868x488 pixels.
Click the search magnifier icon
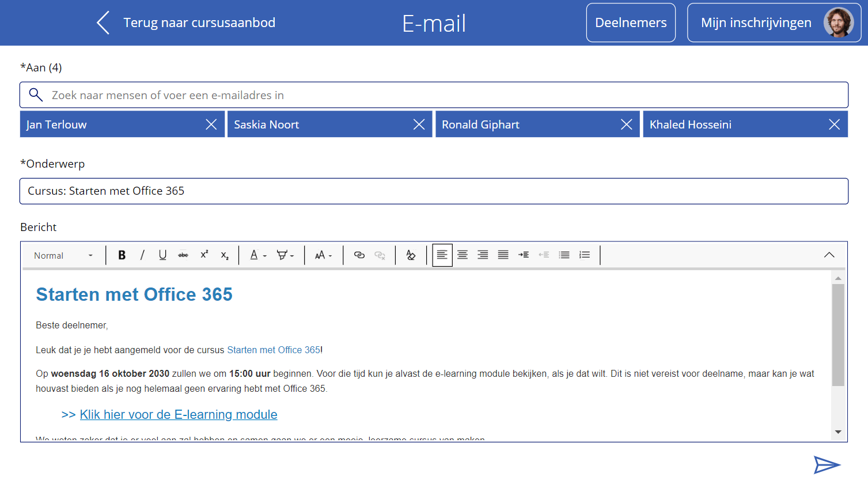36,94
